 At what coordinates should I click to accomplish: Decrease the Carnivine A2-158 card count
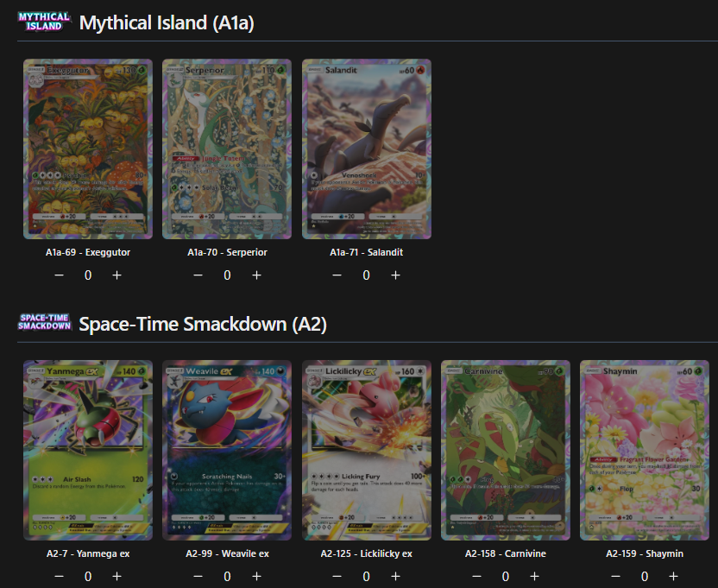click(x=476, y=576)
